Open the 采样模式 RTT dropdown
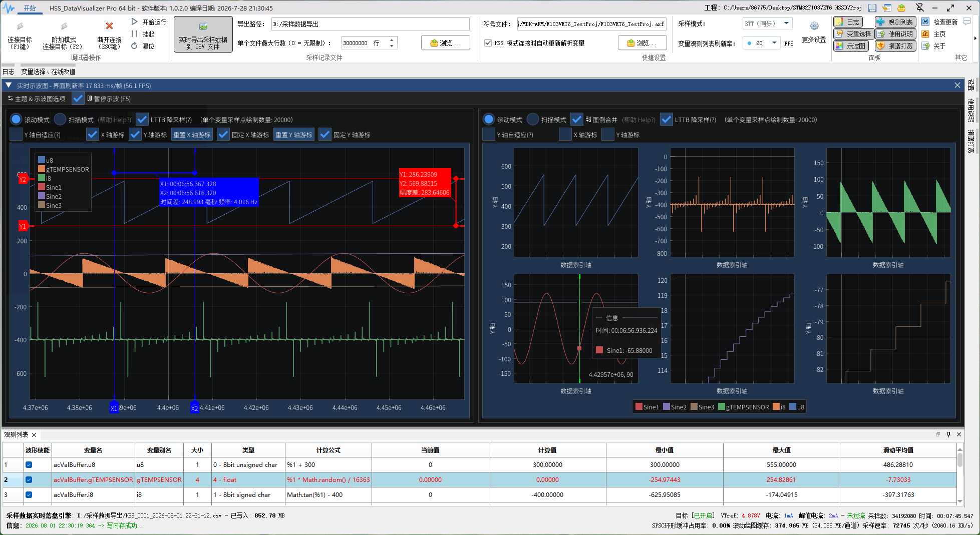Viewport: 980px width, 535px height. 767,24
